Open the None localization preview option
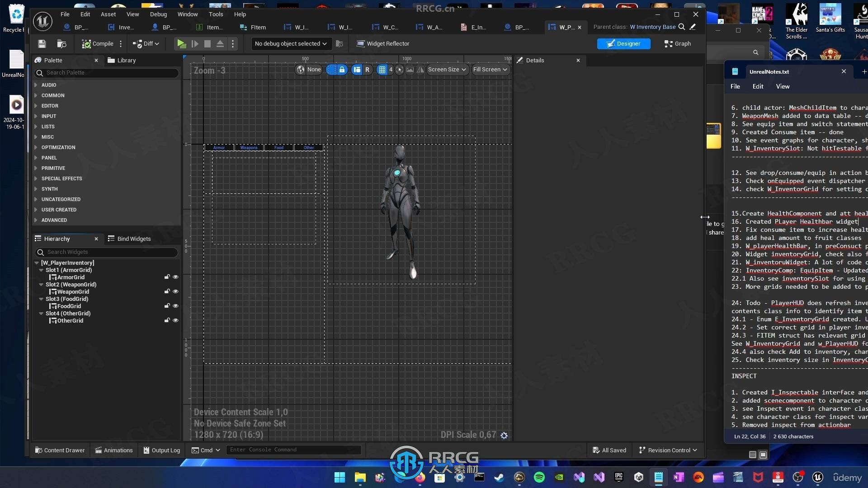This screenshot has width=868, height=488. 314,70
